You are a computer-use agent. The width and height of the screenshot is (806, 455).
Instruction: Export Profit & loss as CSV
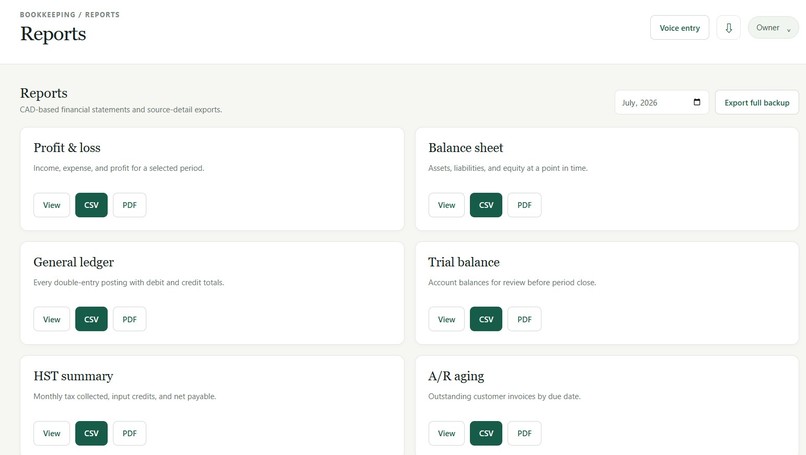pyautogui.click(x=91, y=205)
